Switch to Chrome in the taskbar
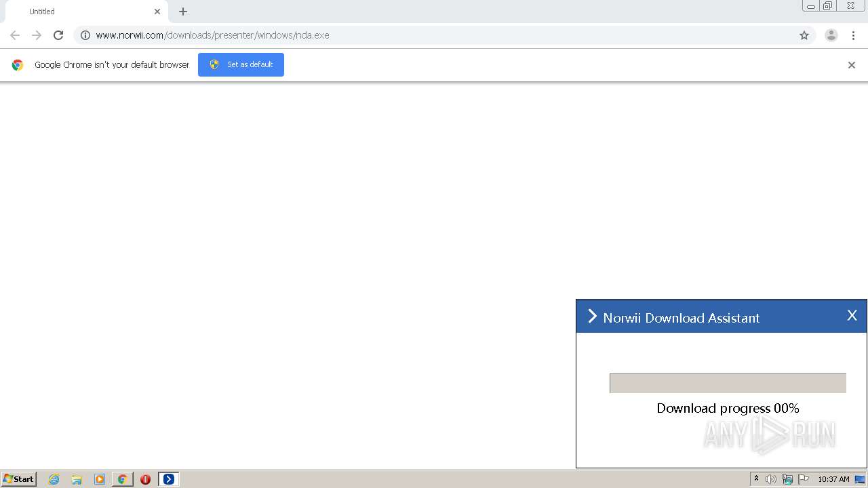The height and width of the screenshot is (488, 868). pyautogui.click(x=122, y=479)
